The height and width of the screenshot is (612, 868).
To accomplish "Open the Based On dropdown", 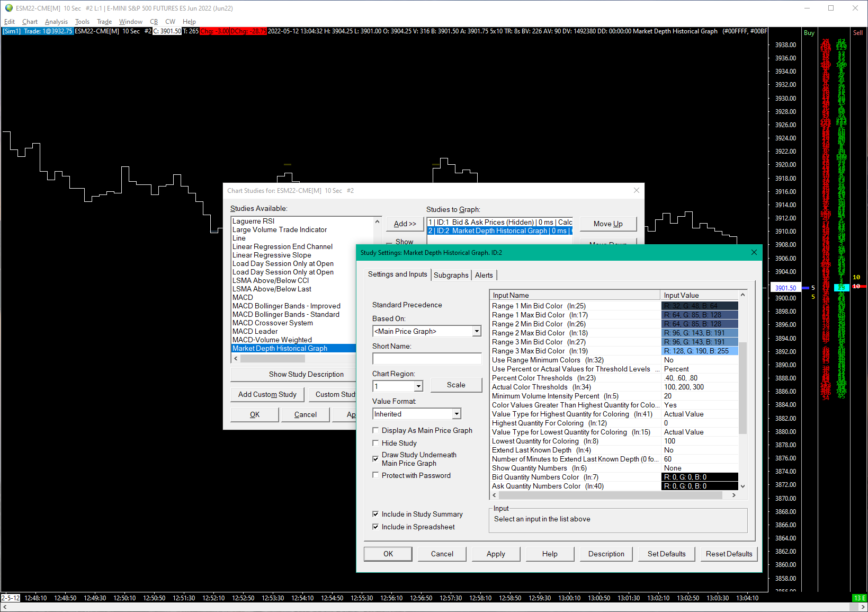I will click(477, 331).
